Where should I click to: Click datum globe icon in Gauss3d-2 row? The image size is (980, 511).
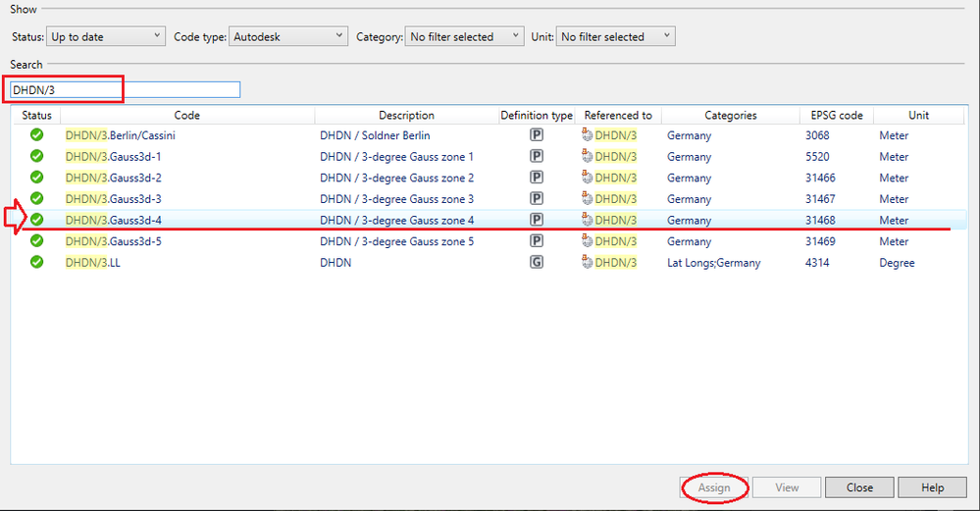(x=587, y=177)
